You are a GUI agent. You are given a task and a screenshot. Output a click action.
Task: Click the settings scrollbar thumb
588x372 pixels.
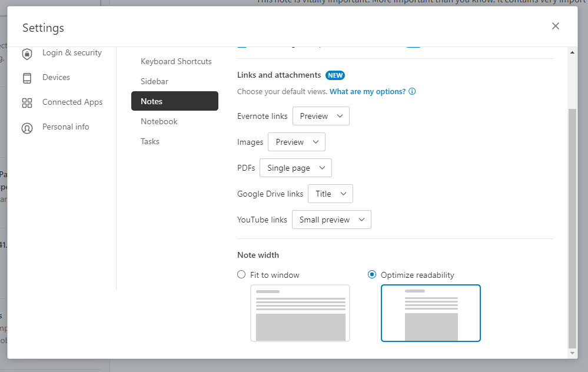[x=572, y=228]
